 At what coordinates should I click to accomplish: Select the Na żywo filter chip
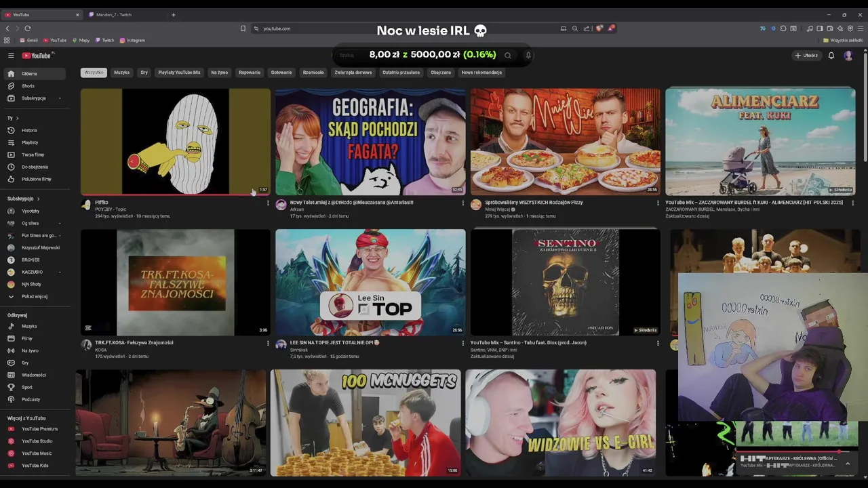(x=219, y=73)
